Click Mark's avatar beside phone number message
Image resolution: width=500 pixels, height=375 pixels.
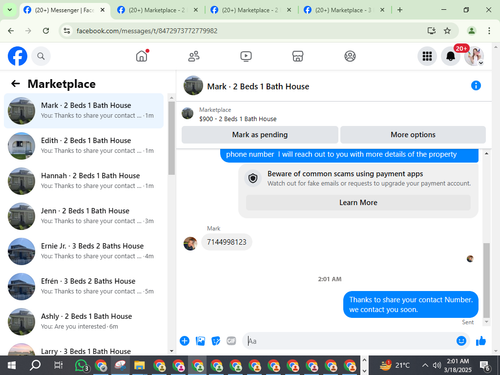click(190, 243)
